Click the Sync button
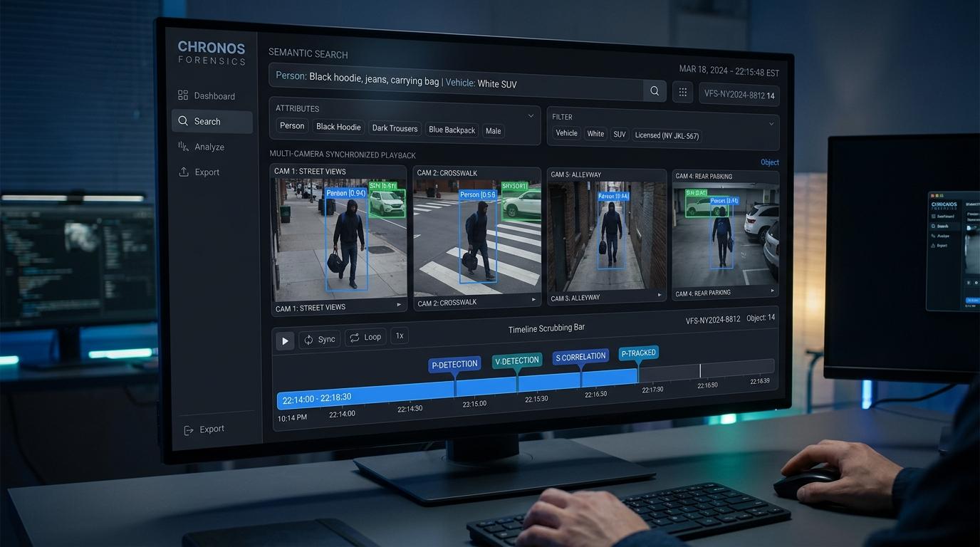 click(319, 340)
